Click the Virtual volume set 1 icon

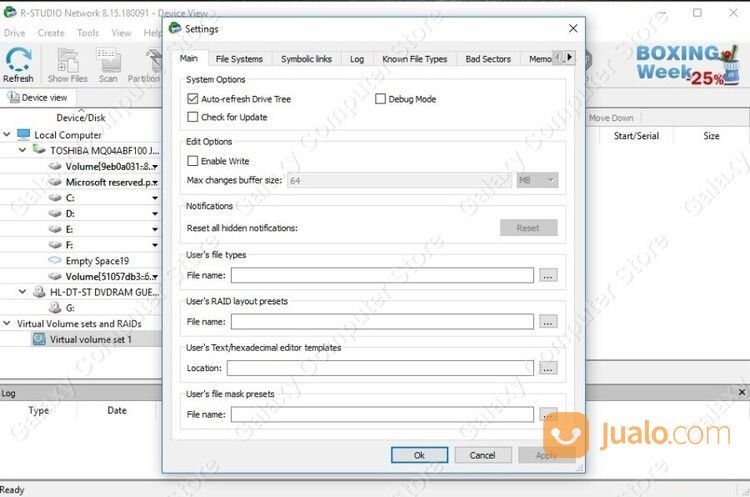pos(39,339)
